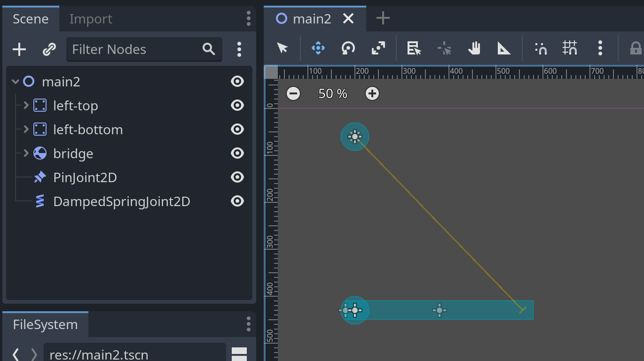644x361 pixels.
Task: Click the Filter Nodes search field
Action: [x=136, y=49]
